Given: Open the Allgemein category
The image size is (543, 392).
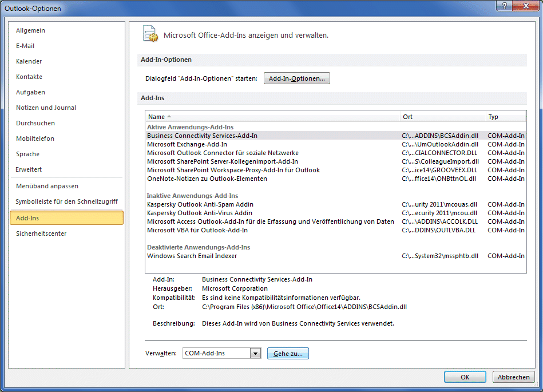Looking at the screenshot, I should coord(31,30).
